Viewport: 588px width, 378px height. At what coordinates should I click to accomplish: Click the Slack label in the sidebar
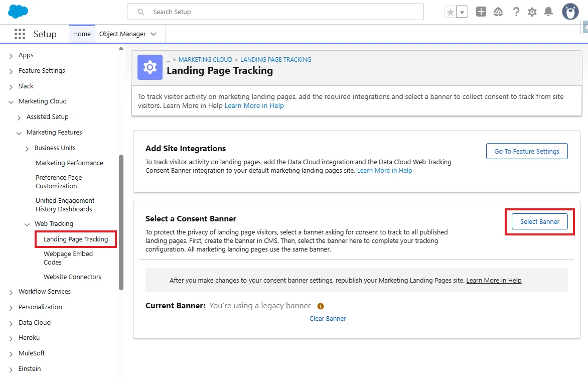point(26,86)
